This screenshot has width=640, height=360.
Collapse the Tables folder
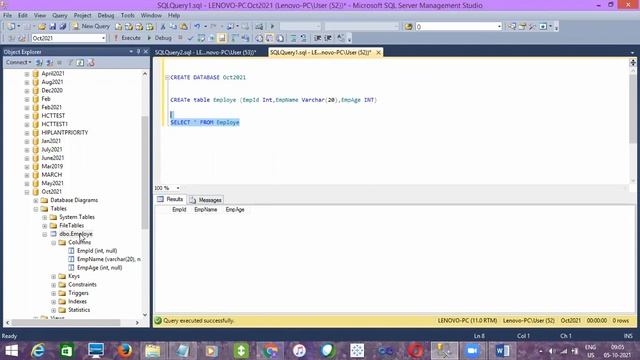tap(36, 209)
